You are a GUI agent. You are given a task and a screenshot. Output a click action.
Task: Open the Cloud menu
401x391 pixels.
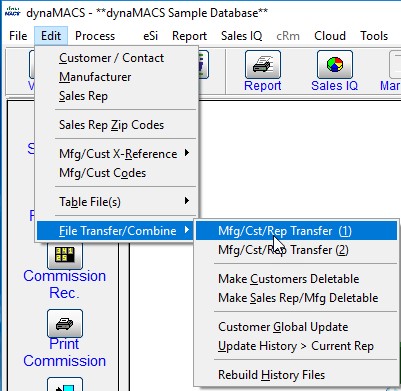click(x=330, y=36)
